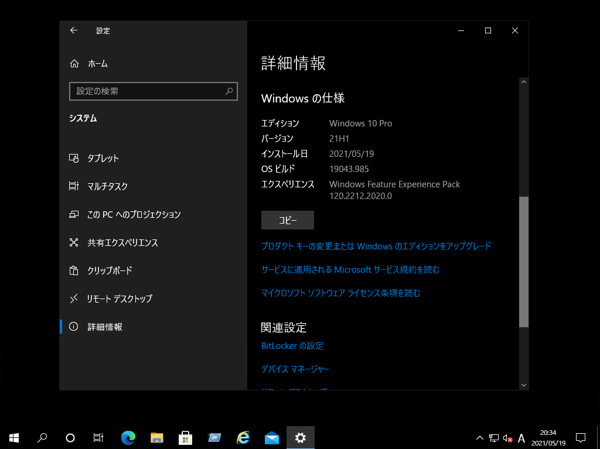600x449 pixels.
Task: Open Task View on the taskbar
Action: click(98, 438)
